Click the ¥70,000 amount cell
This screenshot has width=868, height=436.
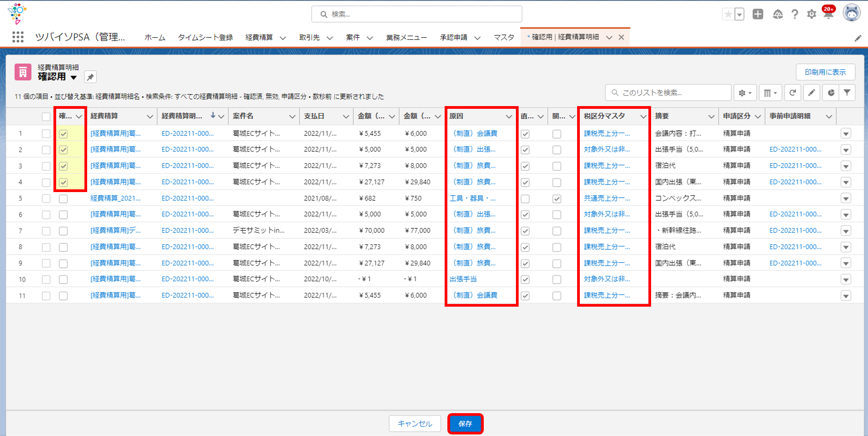[x=372, y=230]
